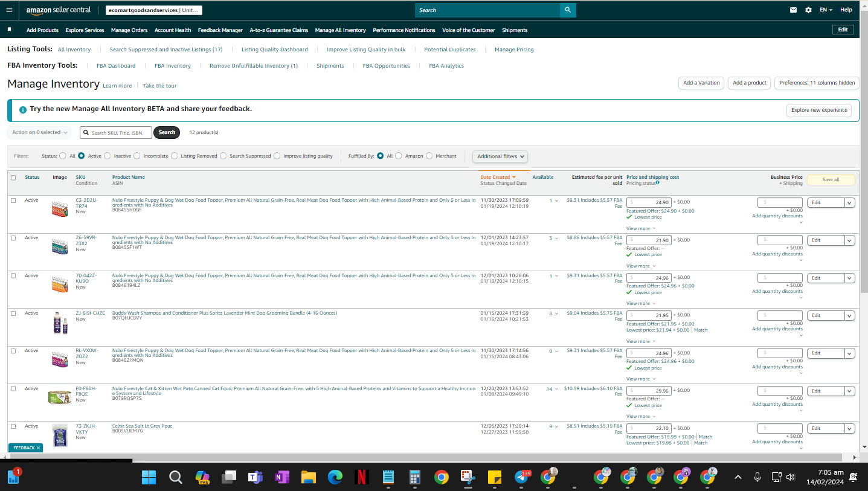Click the 'Explore new experience' button

point(819,111)
